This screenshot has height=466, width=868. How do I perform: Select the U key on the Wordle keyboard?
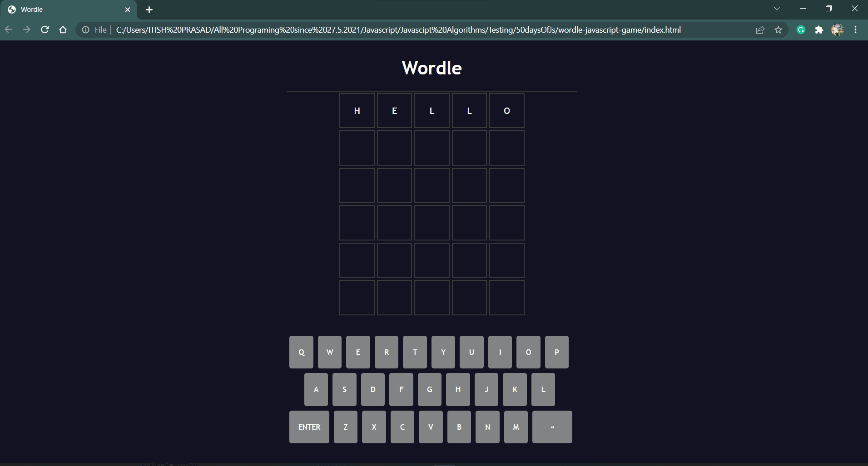click(x=471, y=352)
